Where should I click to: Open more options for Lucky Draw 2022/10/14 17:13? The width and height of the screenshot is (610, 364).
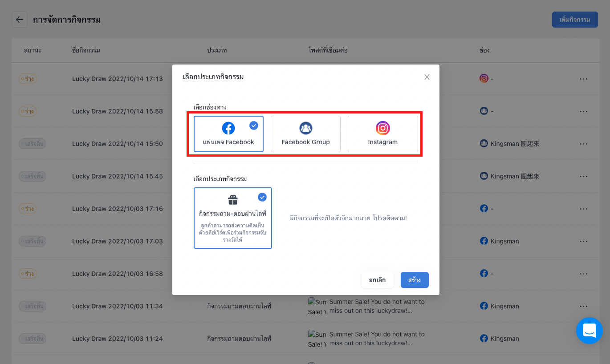coord(584,79)
